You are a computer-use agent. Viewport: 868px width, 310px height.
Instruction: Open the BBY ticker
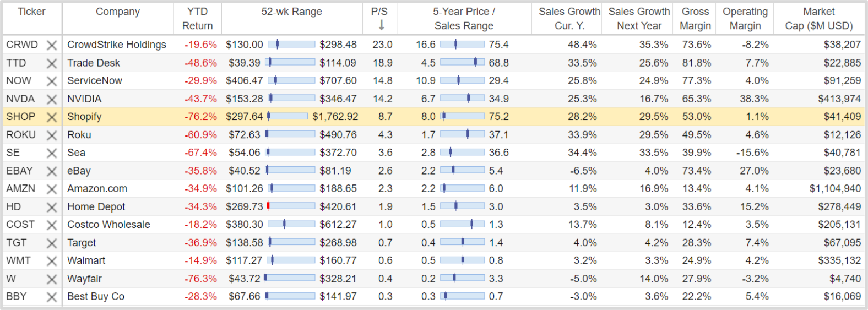coord(16,296)
